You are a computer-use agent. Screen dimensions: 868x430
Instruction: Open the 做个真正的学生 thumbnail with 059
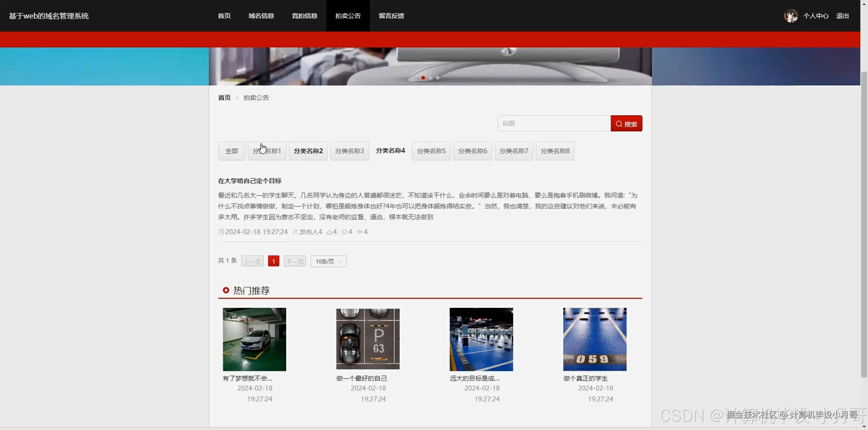(595, 339)
